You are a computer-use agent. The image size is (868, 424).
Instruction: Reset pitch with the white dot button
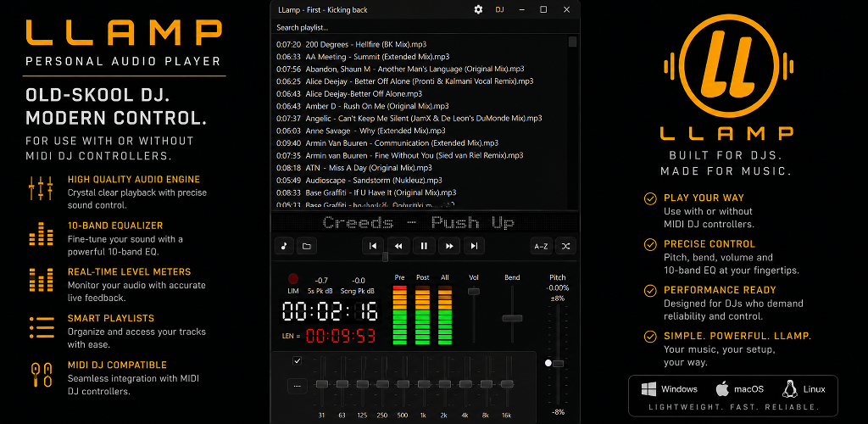tap(548, 363)
